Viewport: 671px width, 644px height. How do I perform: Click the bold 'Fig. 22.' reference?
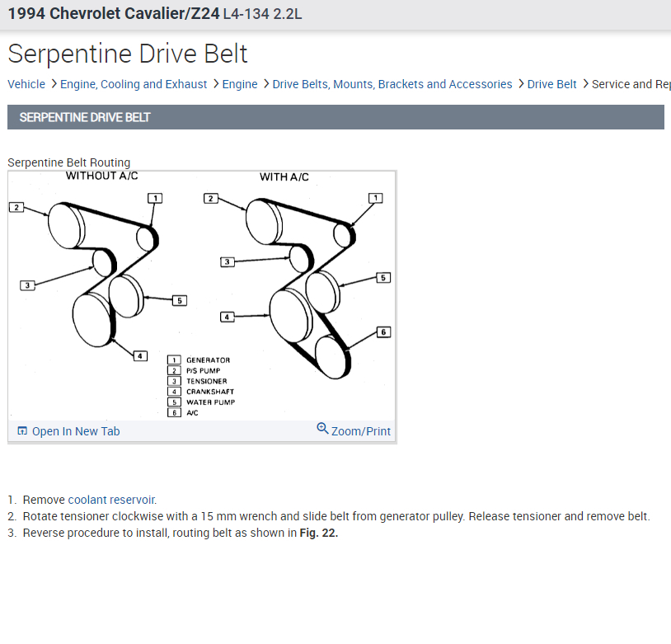pos(319,533)
